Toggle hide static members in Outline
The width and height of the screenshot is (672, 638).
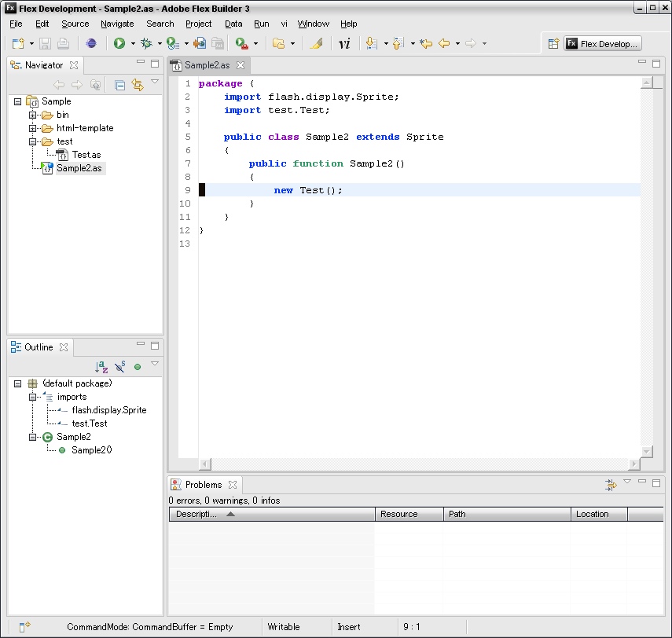[120, 366]
